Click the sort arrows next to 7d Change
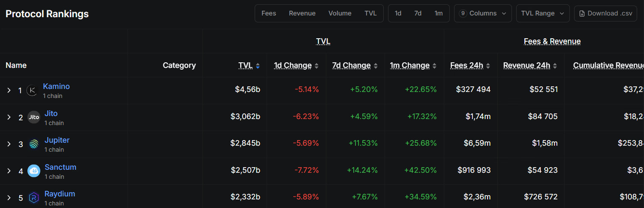 376,66
